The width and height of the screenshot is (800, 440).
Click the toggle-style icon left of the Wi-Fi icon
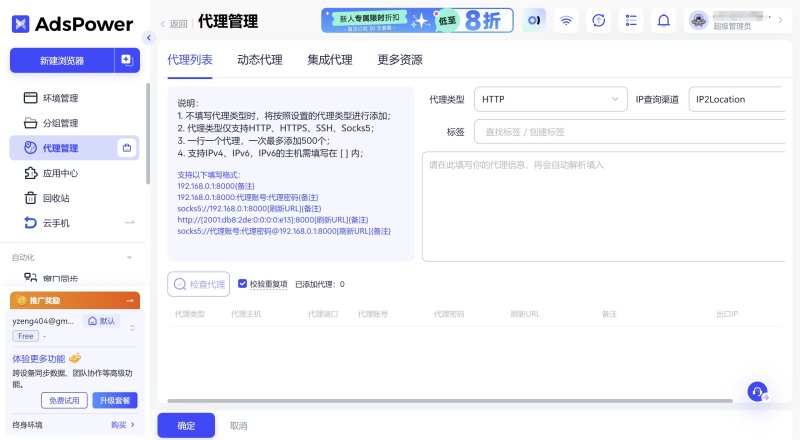click(x=534, y=20)
